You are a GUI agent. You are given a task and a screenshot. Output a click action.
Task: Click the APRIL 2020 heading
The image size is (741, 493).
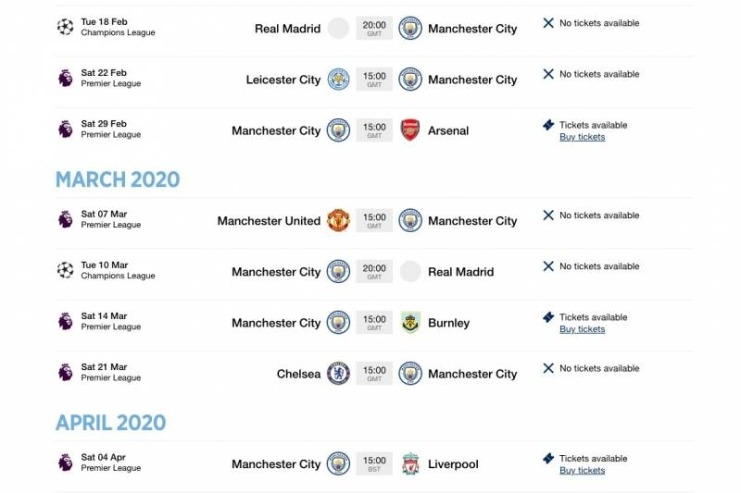(111, 423)
